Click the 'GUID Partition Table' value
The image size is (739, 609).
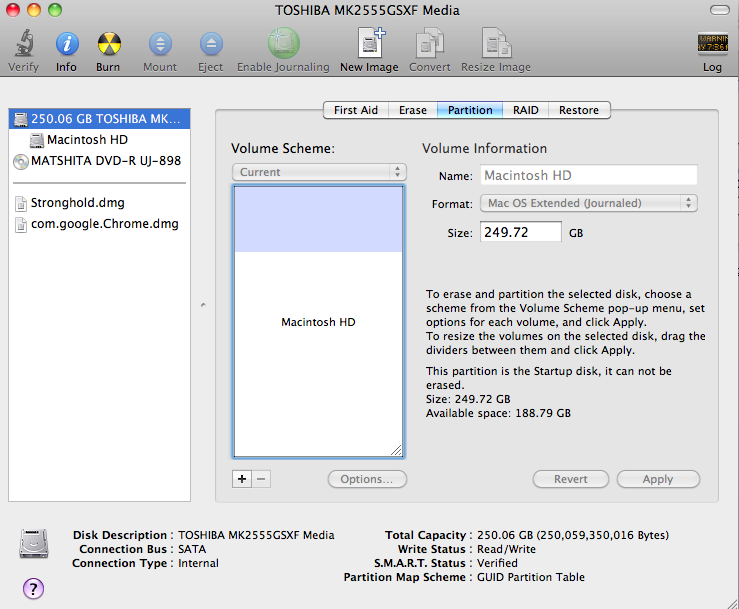coord(531,577)
